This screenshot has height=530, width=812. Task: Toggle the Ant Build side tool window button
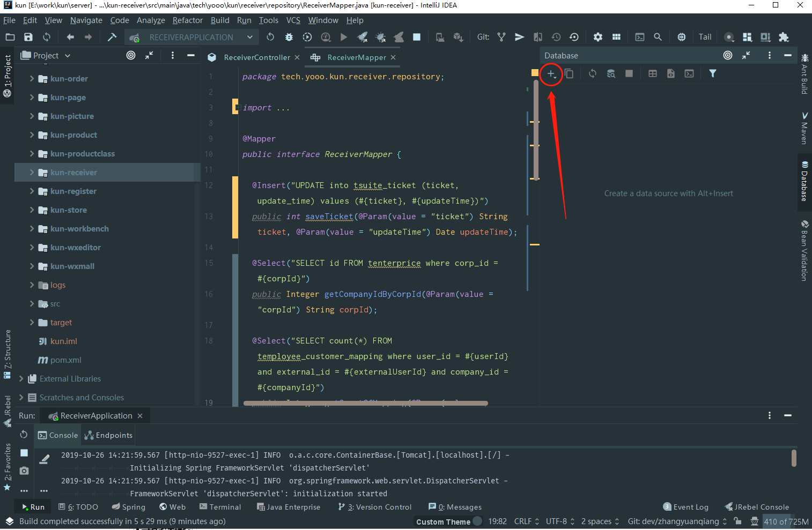pos(804,74)
